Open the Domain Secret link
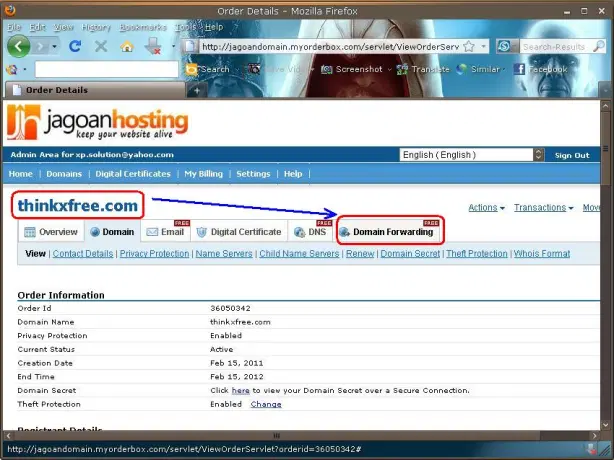The image size is (614, 460). coord(410,254)
